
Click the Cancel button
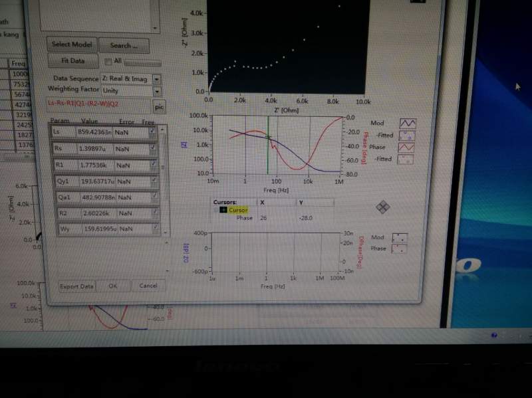coord(148,286)
